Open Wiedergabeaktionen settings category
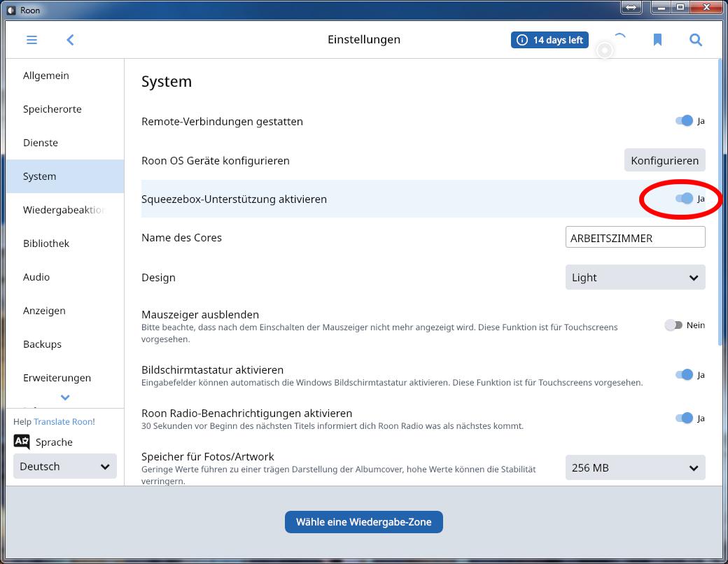 pyautogui.click(x=65, y=210)
